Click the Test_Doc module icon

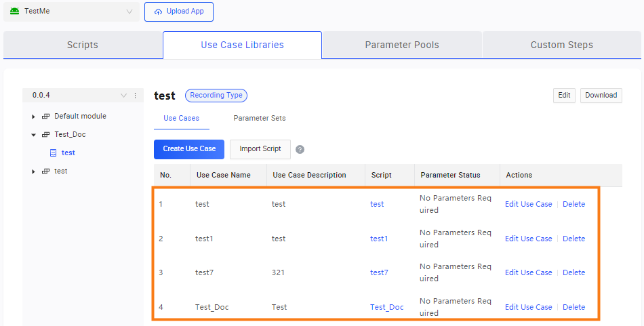[46, 135]
